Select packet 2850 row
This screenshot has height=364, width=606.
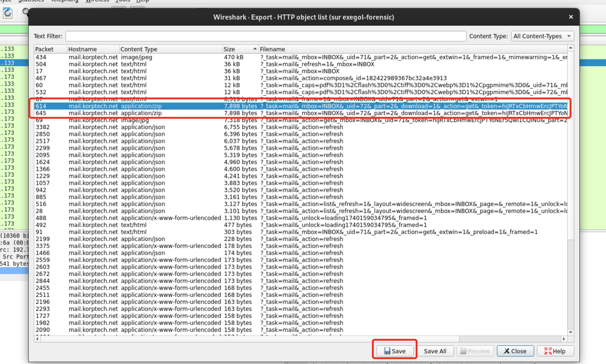(x=301, y=134)
